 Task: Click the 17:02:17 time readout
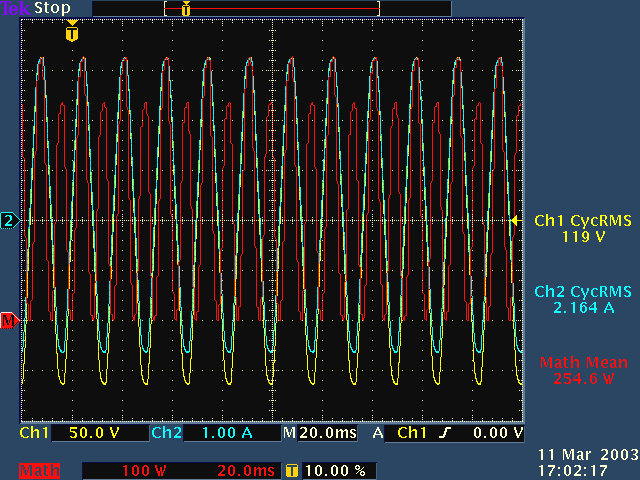coord(573,471)
